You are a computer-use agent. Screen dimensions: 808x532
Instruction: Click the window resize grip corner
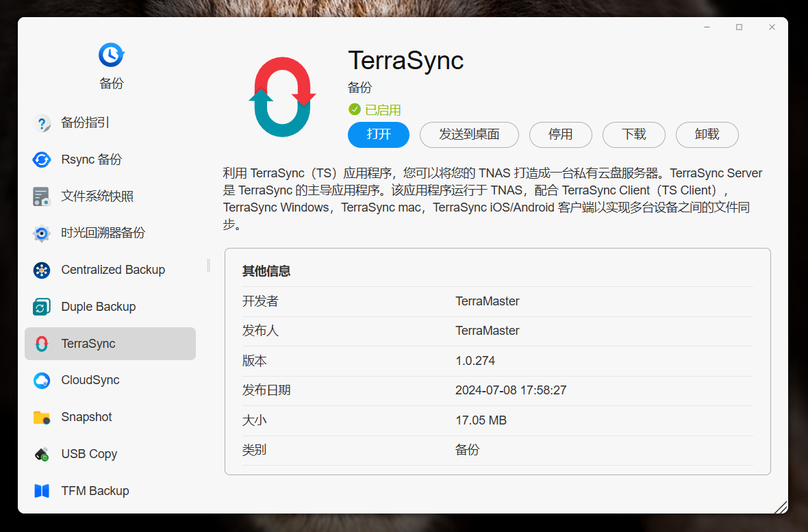pos(781,507)
